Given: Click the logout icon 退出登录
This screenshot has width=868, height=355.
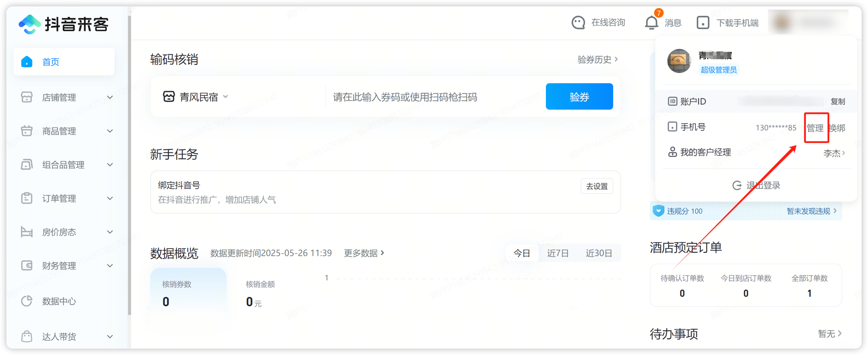Looking at the screenshot, I should click(737, 185).
